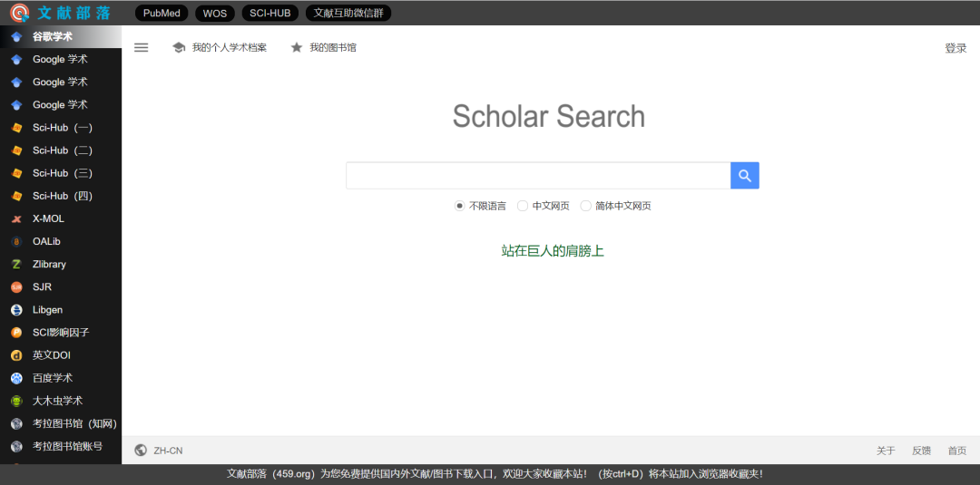The image size is (980, 485).
Task: Click the 关于 footer link
Action: 886,451
